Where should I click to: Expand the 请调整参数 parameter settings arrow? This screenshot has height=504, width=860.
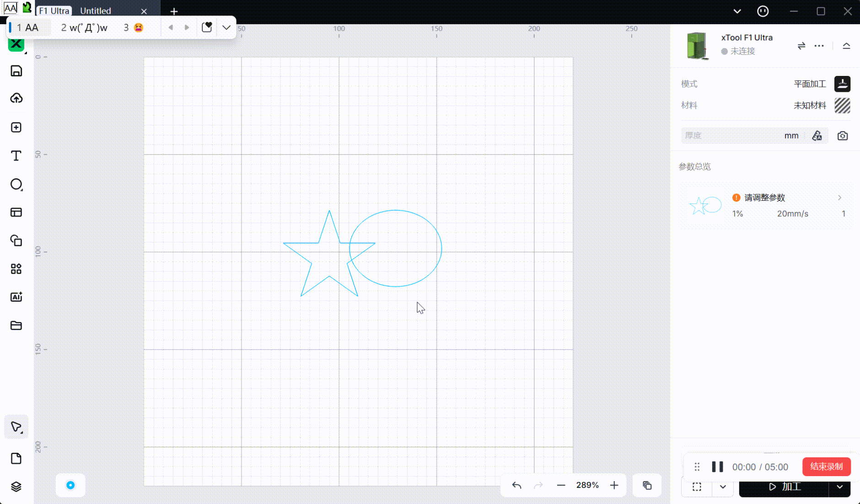(x=839, y=198)
